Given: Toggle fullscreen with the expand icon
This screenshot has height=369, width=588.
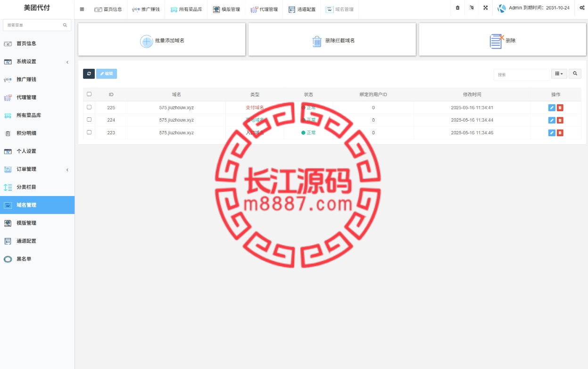Looking at the screenshot, I should [486, 8].
